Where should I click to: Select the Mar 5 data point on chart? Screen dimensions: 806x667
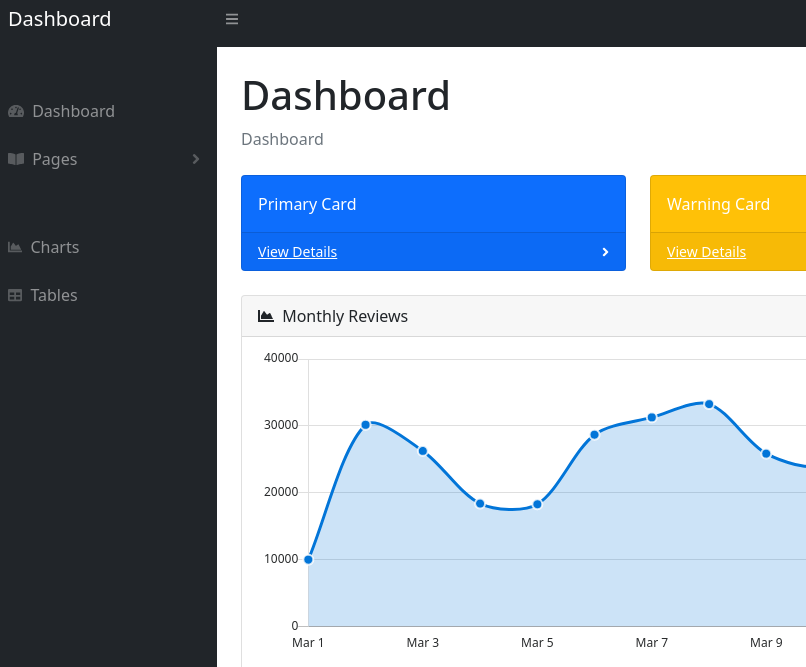coord(537,504)
